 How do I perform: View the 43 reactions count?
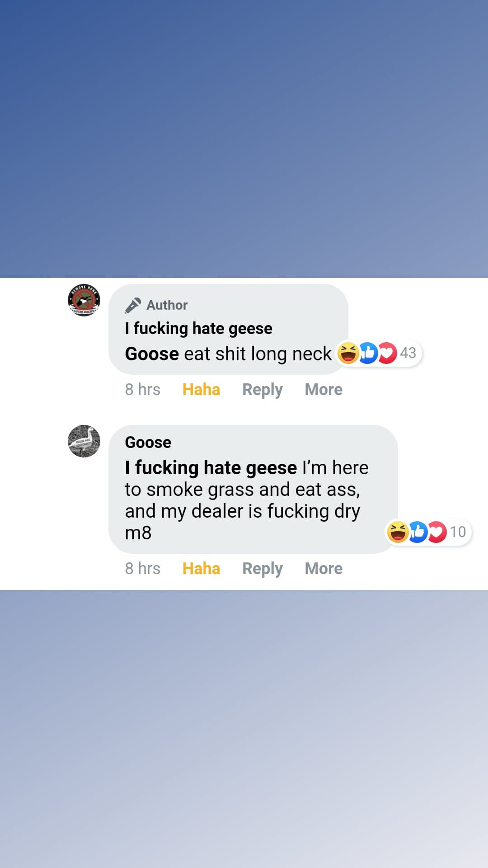pos(408,353)
